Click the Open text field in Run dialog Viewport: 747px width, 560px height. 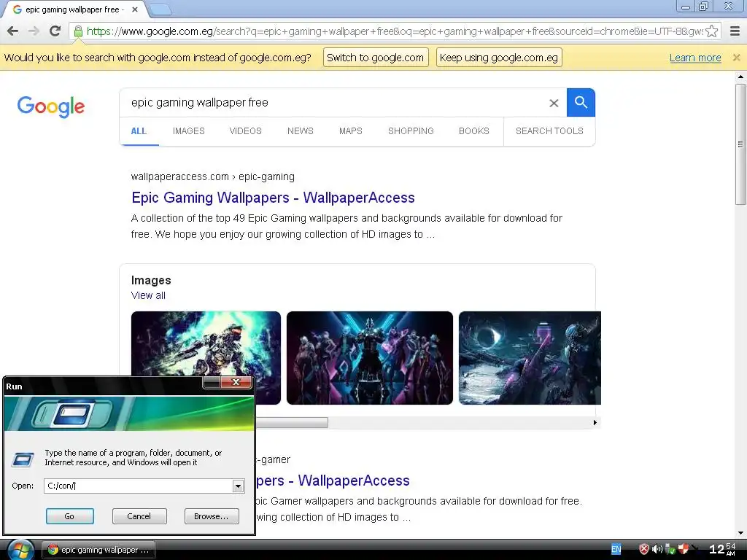pyautogui.click(x=138, y=486)
